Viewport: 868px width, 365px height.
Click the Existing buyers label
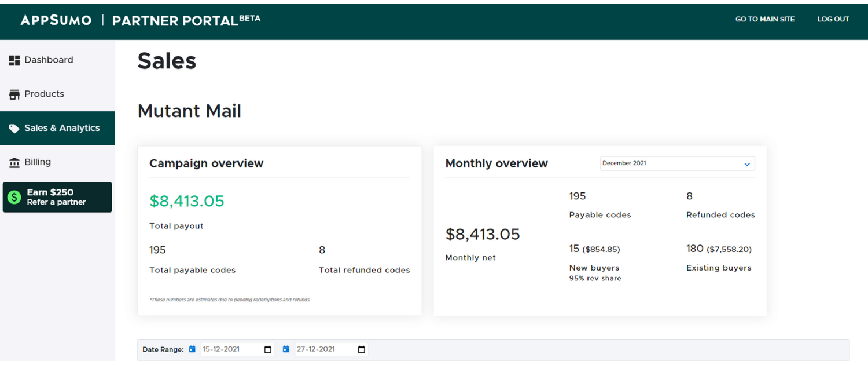(x=719, y=268)
